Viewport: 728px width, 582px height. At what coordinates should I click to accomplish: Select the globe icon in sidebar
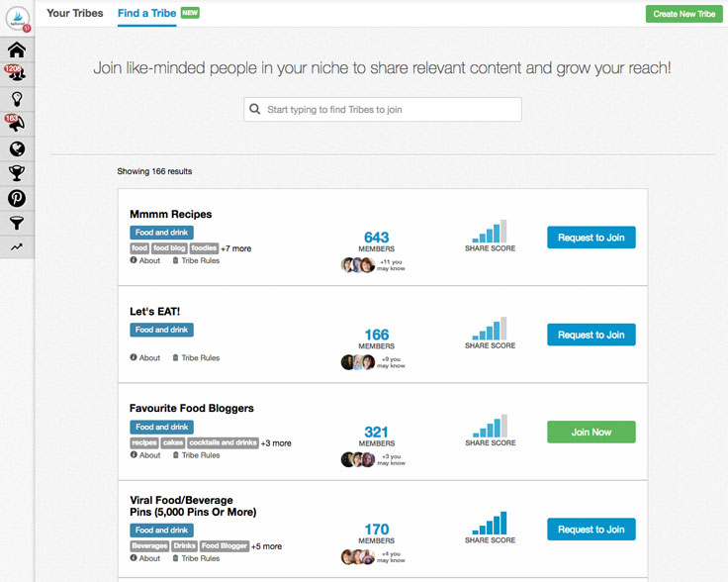[17, 148]
